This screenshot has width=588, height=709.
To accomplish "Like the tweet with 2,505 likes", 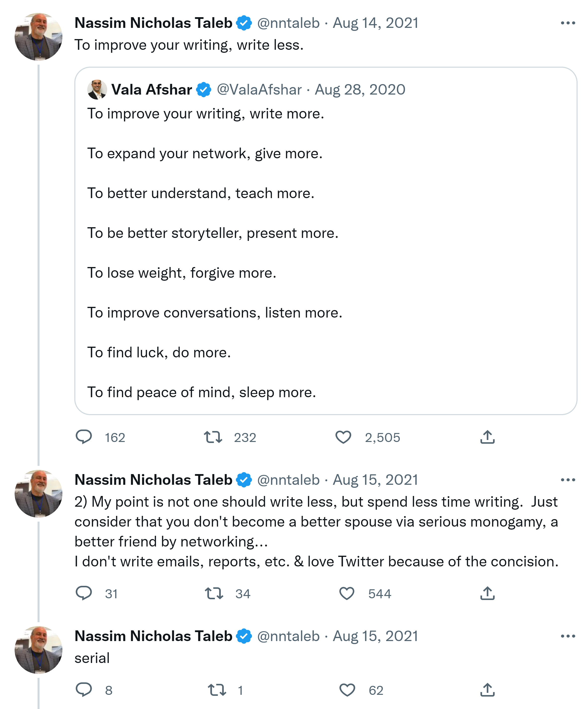I will 343,437.
